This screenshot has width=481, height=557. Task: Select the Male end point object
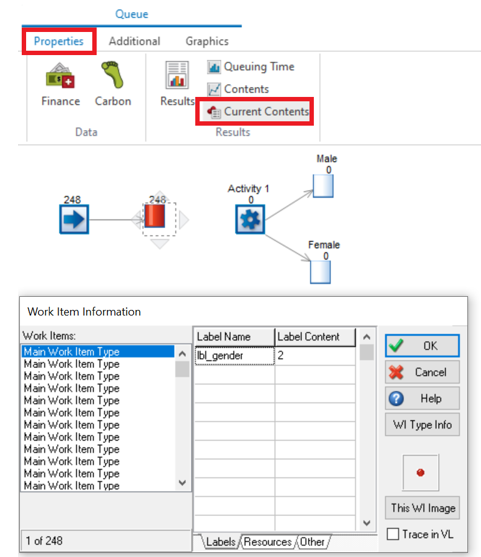[x=323, y=185]
